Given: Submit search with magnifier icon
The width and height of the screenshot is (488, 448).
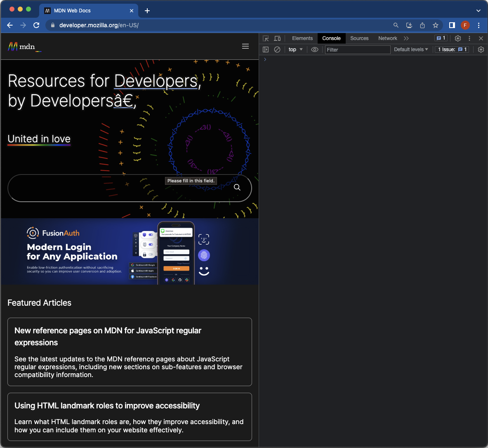Looking at the screenshot, I should (x=237, y=187).
